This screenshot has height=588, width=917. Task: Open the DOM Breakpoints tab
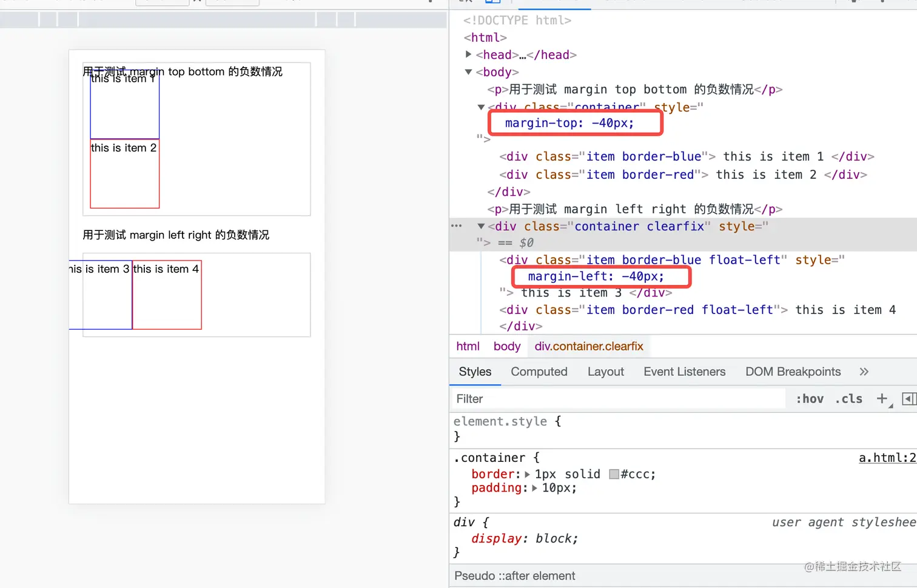793,372
